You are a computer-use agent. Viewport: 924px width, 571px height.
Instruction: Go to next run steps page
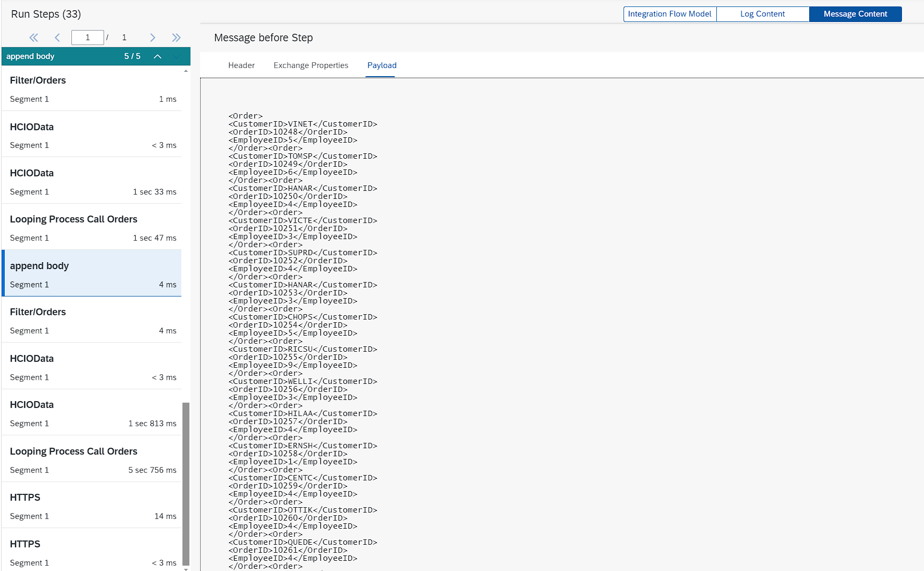[x=153, y=38]
